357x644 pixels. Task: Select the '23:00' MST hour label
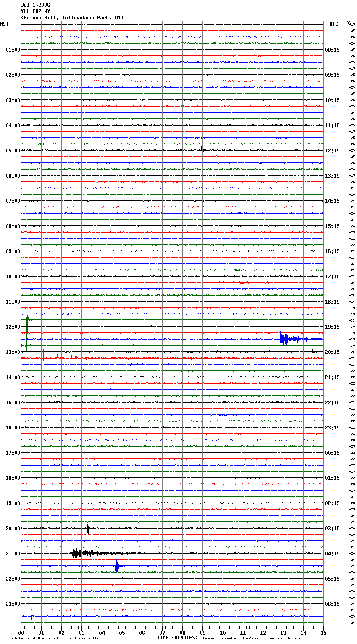tap(13, 604)
